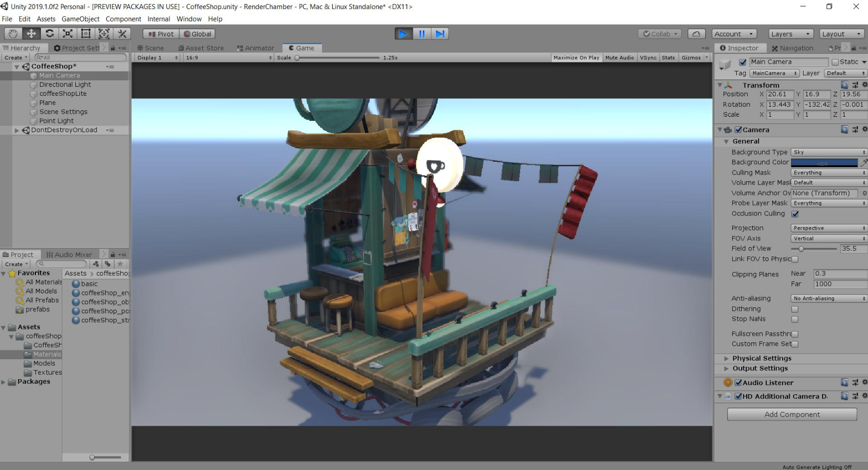Open the Account dropdown
Viewport: 868px width, 470px height.
734,34
